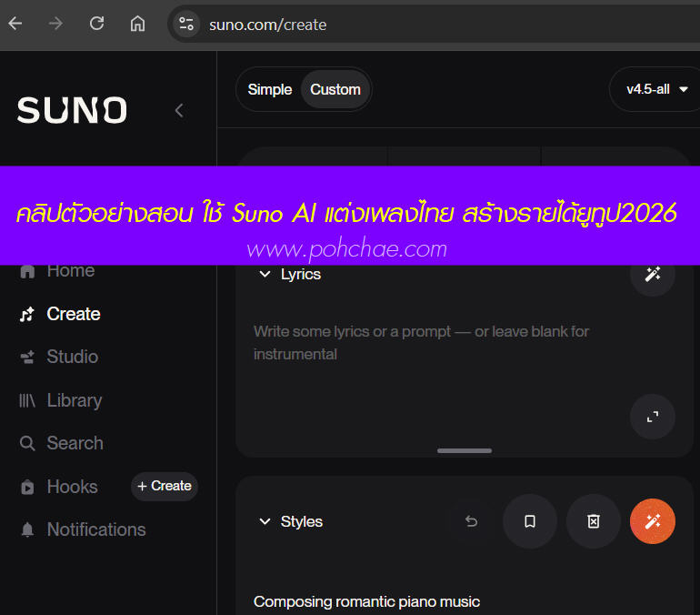Switch to Simple mode
Image resolution: width=700 pixels, height=615 pixels.
(270, 89)
